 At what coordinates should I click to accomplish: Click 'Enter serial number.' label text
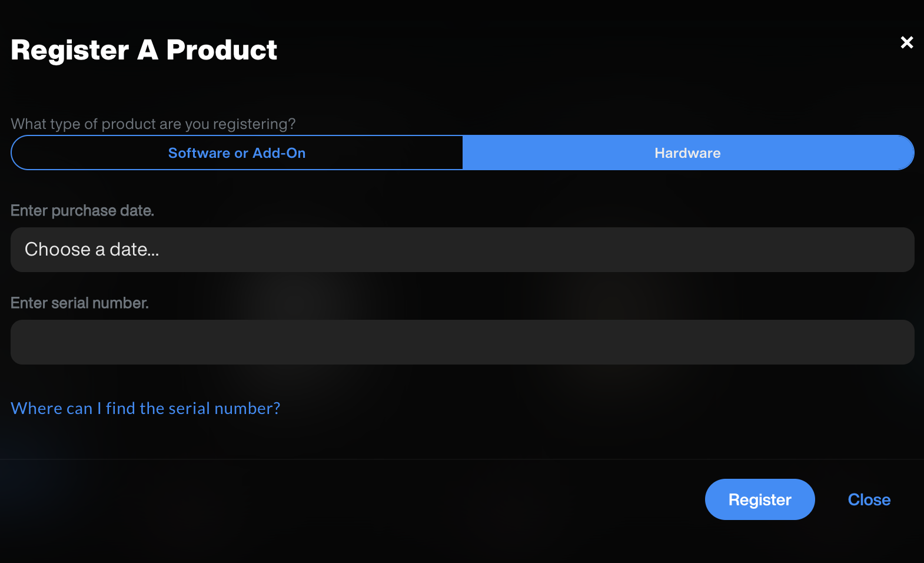79,303
